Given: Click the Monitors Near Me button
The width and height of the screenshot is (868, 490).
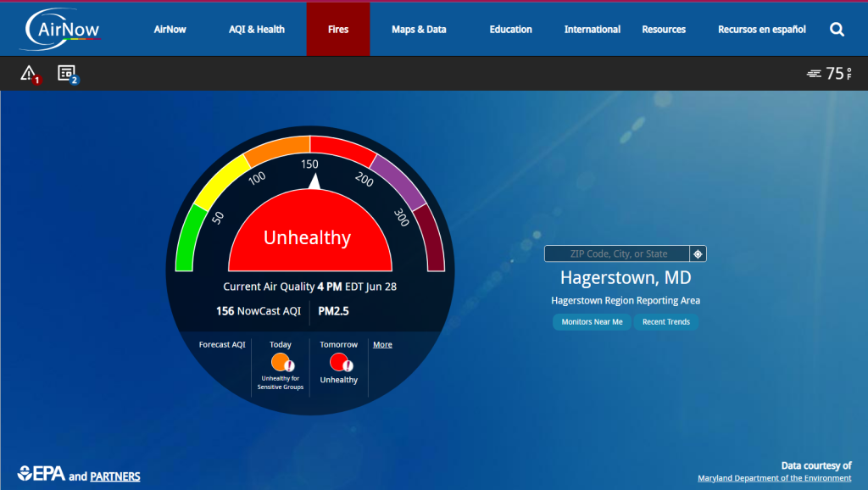Looking at the screenshot, I should [592, 322].
